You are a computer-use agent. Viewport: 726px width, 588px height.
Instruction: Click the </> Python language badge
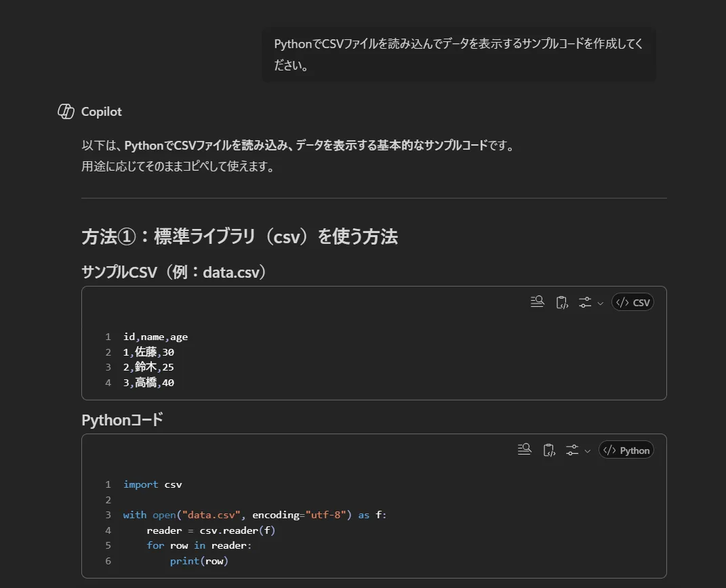[x=625, y=449]
